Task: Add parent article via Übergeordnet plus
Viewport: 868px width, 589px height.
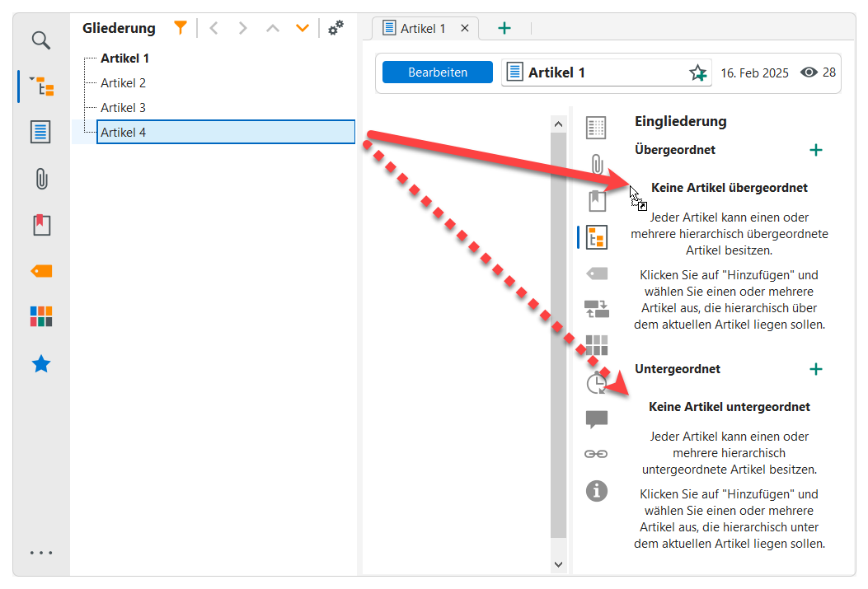Action: (815, 150)
